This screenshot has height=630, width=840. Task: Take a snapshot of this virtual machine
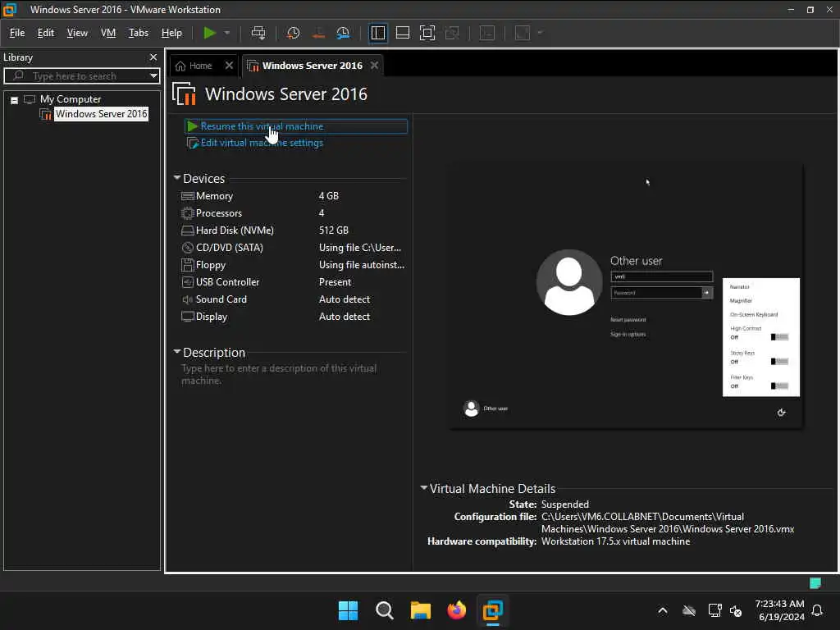click(x=293, y=33)
